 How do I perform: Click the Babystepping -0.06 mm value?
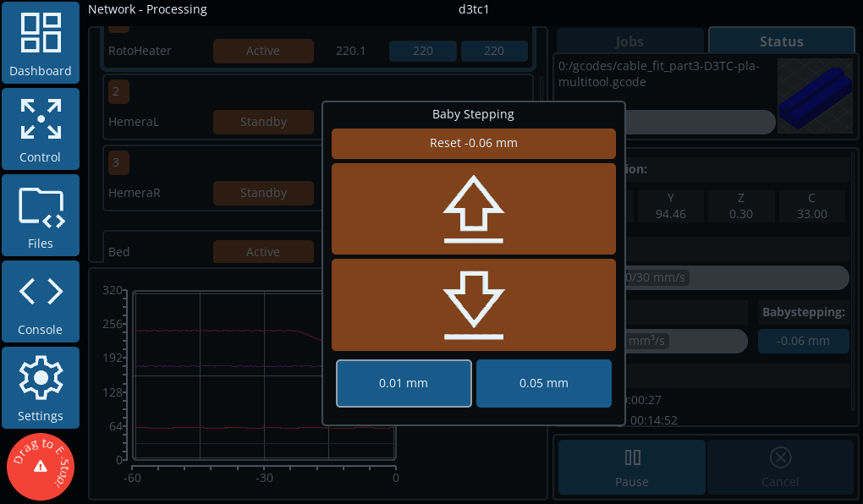803,341
